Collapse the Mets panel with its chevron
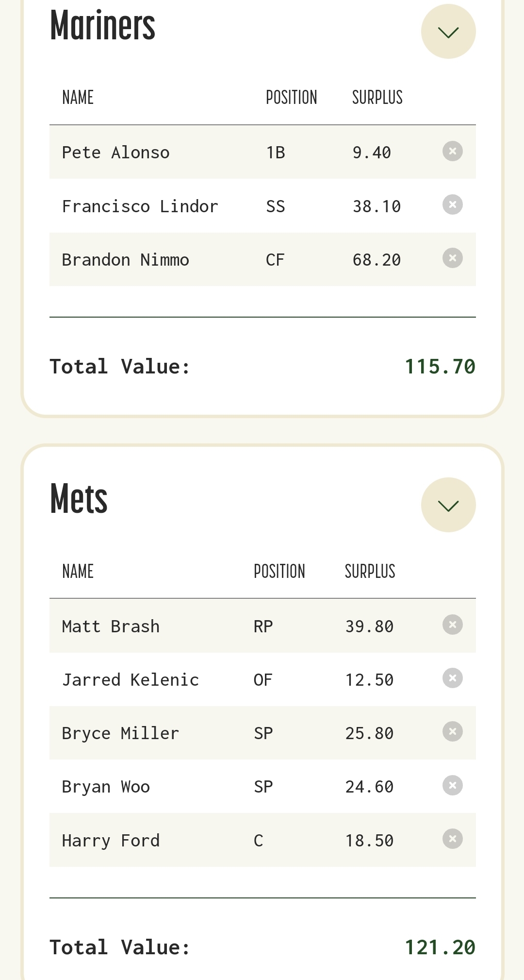The height and width of the screenshot is (980, 524). [x=448, y=505]
